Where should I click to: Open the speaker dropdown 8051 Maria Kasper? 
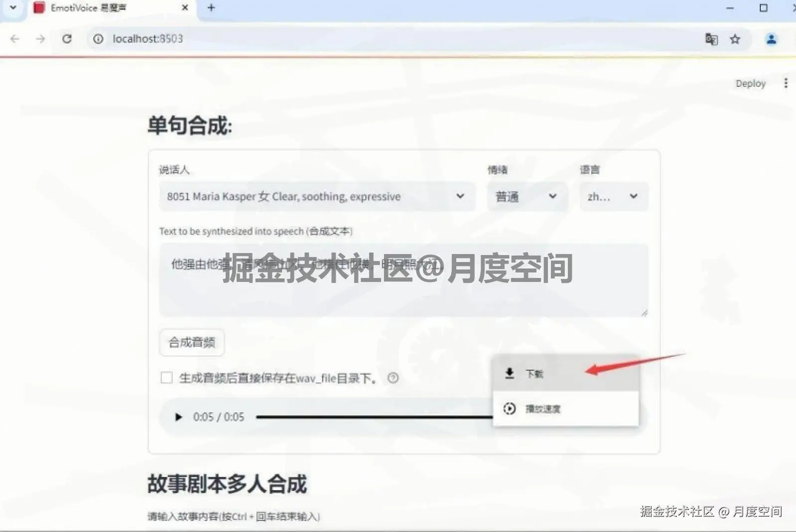tap(317, 196)
